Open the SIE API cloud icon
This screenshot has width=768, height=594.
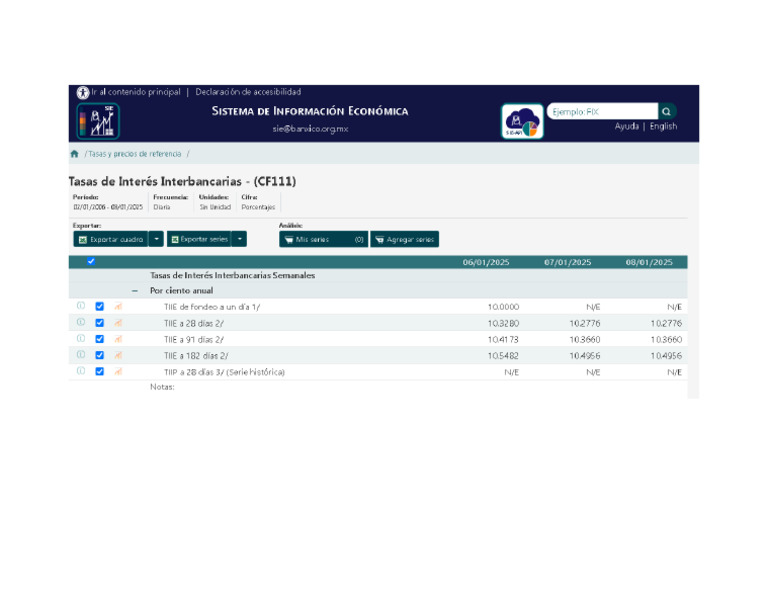[522, 121]
